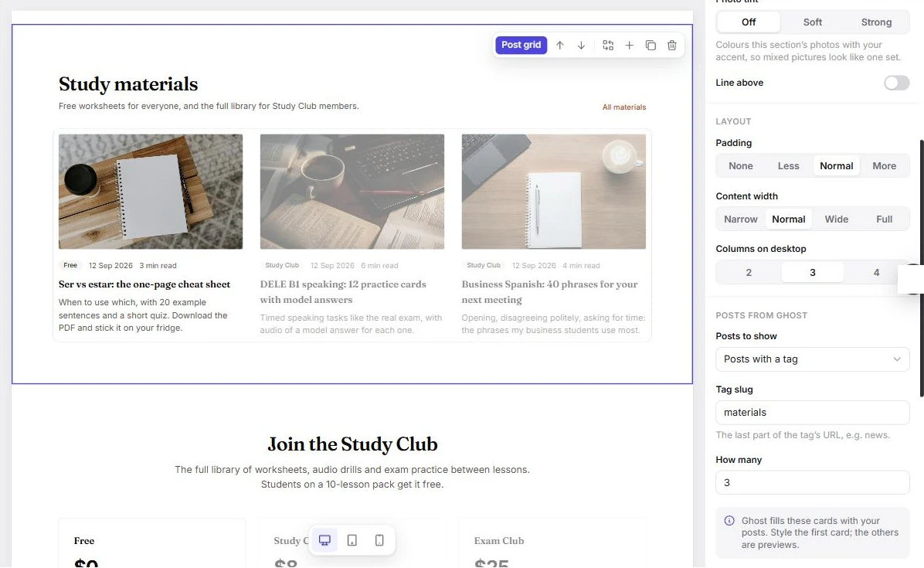Choose 3 columns on desktop

tap(813, 273)
